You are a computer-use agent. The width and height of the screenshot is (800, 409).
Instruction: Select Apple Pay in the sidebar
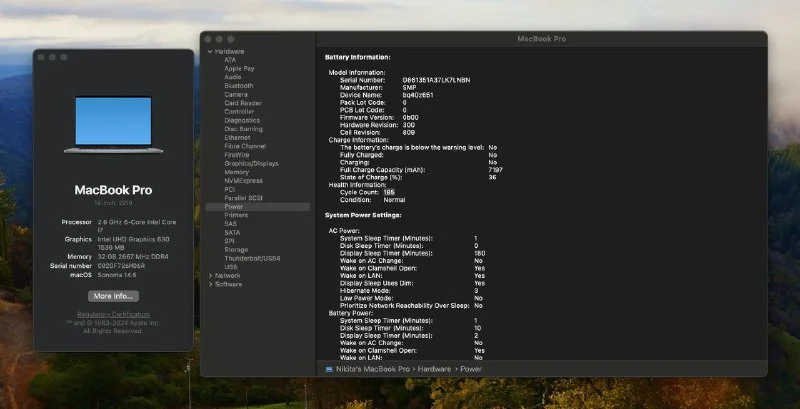(239, 68)
